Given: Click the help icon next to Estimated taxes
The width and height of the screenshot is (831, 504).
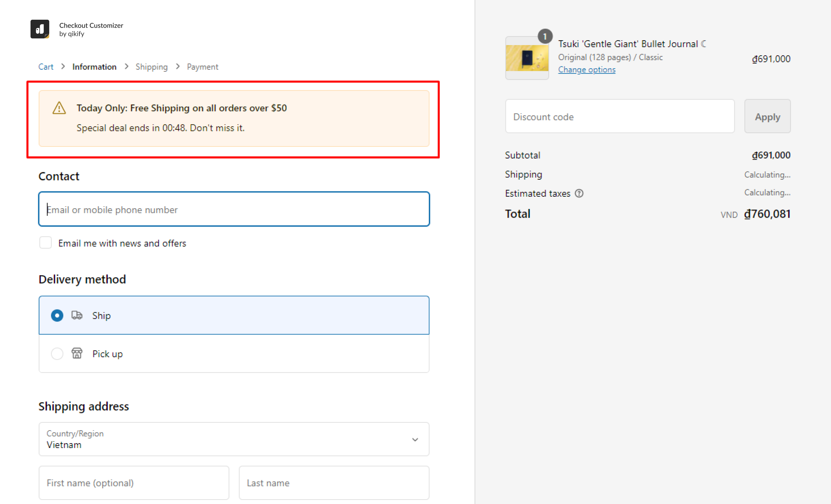Looking at the screenshot, I should pyautogui.click(x=579, y=194).
